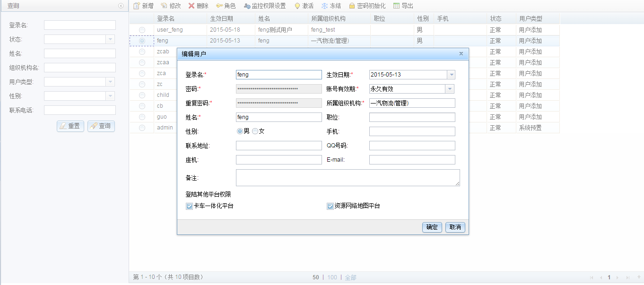The height and width of the screenshot is (285, 644).
Task: Click the 新增 (add) toolbar icon
Action: click(x=137, y=6)
